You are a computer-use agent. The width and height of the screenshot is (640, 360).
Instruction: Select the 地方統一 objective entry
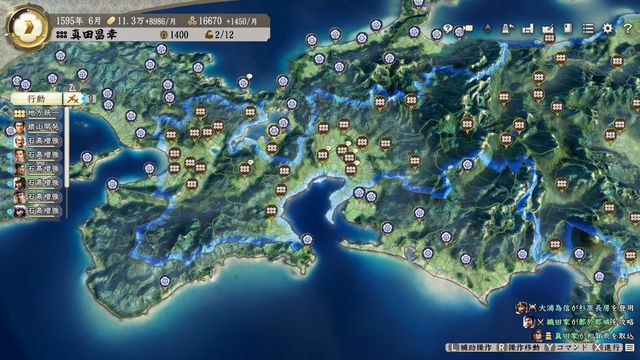click(37, 113)
